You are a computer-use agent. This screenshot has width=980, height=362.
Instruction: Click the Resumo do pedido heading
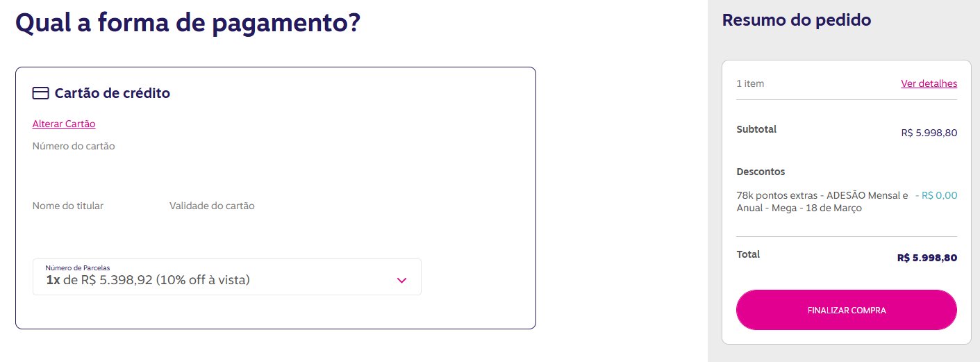point(797,20)
